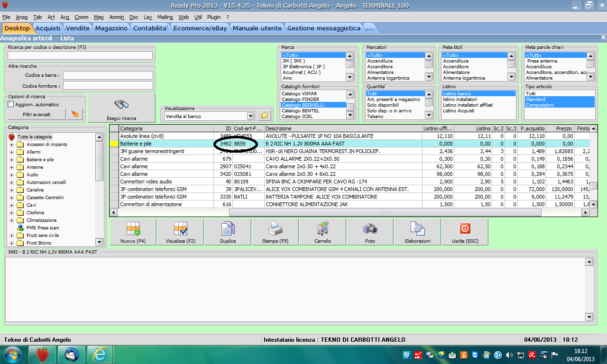The image size is (607, 364).
Task: Click the Codice a barre input field
Action: point(108,75)
